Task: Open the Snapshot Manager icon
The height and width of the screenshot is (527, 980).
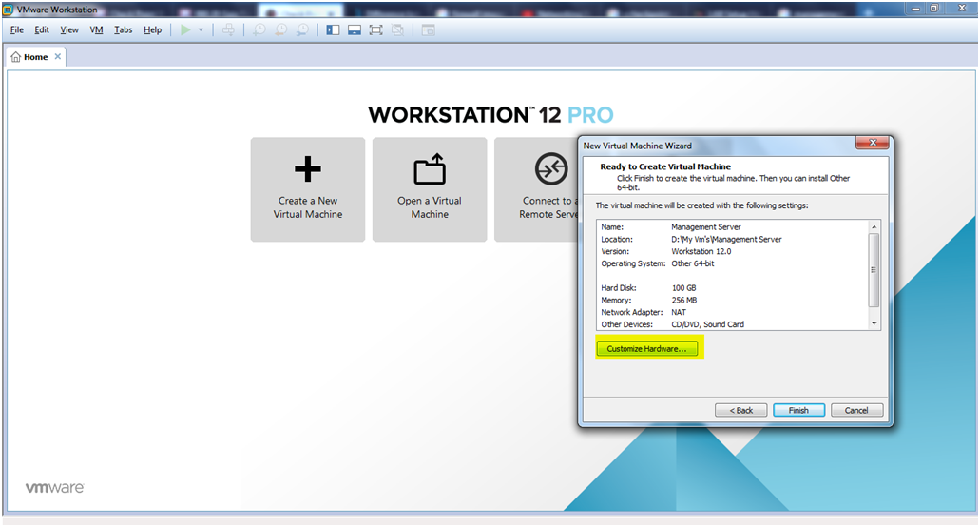Action: [x=302, y=30]
